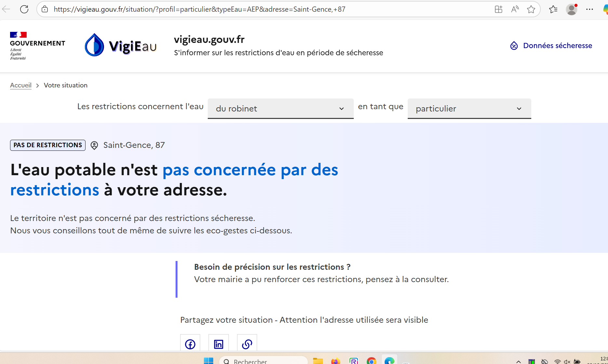Start Read Aloud in the address bar
Screen dimensions: 608x364
515,9
